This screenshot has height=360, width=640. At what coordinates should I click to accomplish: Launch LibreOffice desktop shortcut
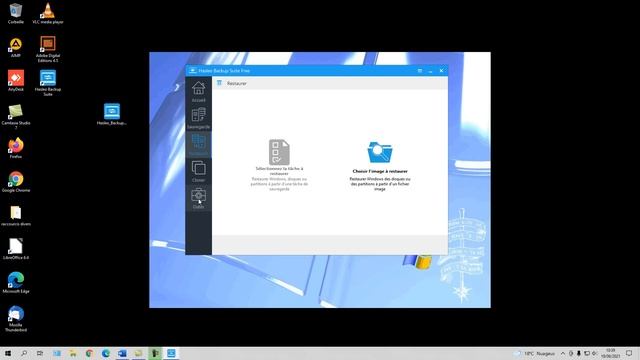point(16,249)
